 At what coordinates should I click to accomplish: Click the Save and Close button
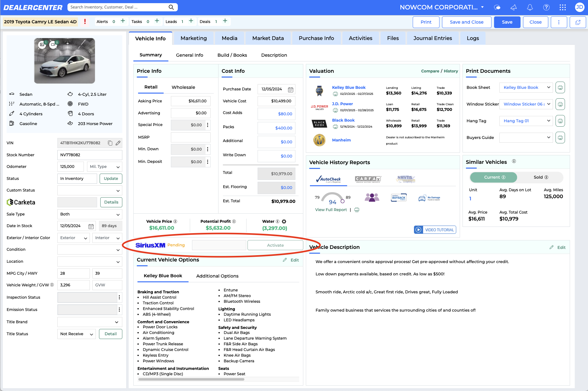(467, 22)
